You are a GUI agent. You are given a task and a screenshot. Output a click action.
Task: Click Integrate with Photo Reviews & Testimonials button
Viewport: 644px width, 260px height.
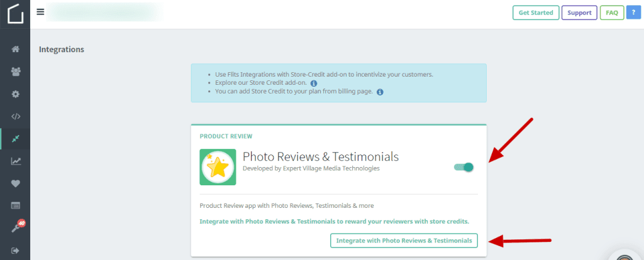[404, 241]
